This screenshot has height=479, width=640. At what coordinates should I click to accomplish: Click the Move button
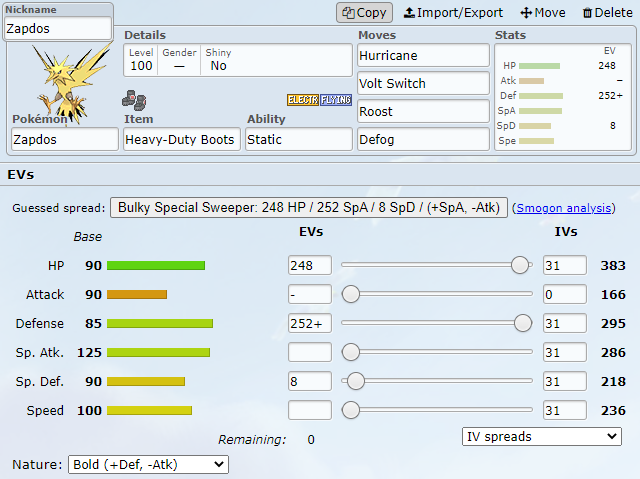[543, 13]
